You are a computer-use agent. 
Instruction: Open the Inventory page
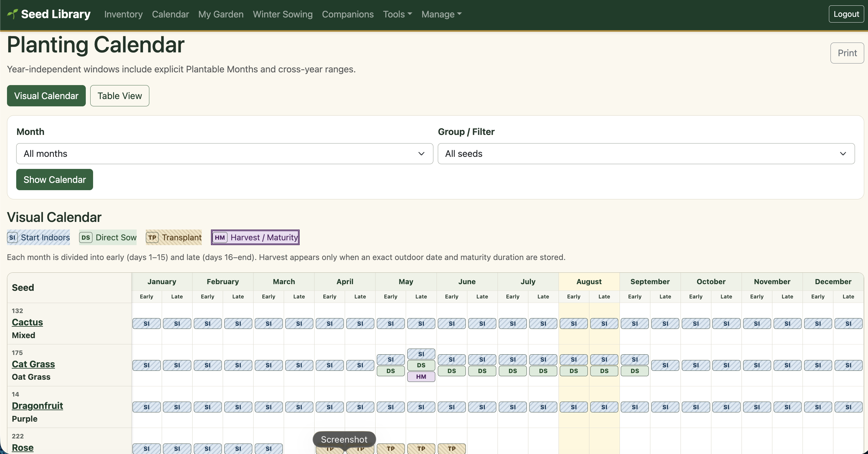tap(123, 14)
